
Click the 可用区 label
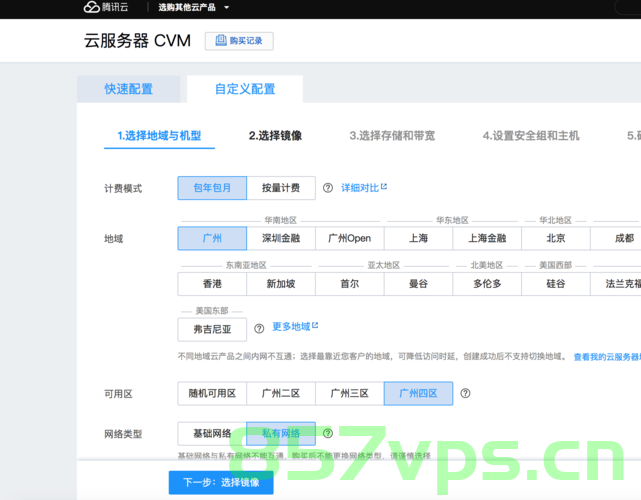pyautogui.click(x=118, y=394)
